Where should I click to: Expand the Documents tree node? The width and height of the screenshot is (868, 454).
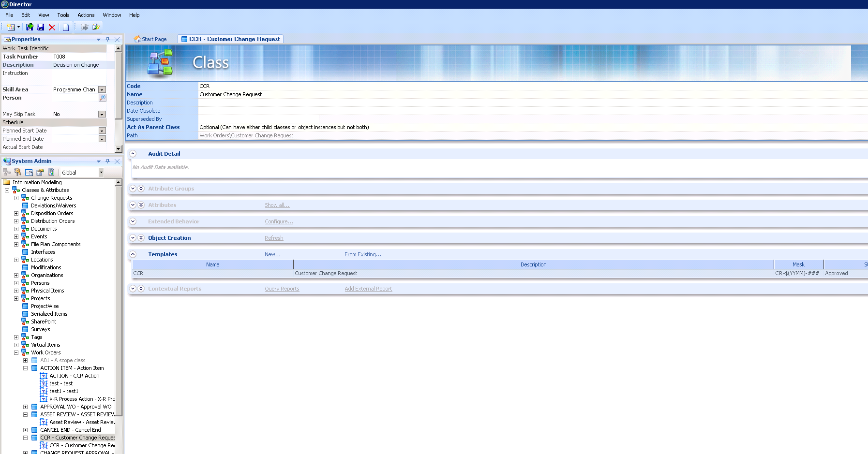(16, 229)
